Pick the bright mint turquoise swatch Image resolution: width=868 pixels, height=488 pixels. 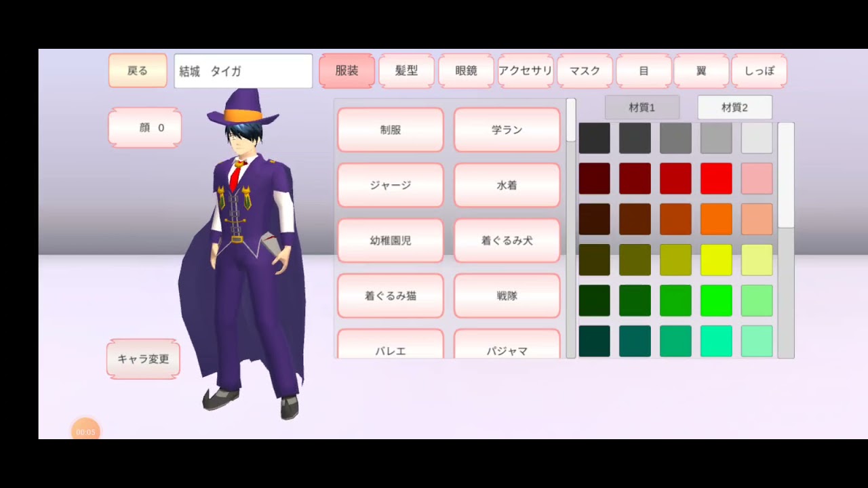coord(716,341)
